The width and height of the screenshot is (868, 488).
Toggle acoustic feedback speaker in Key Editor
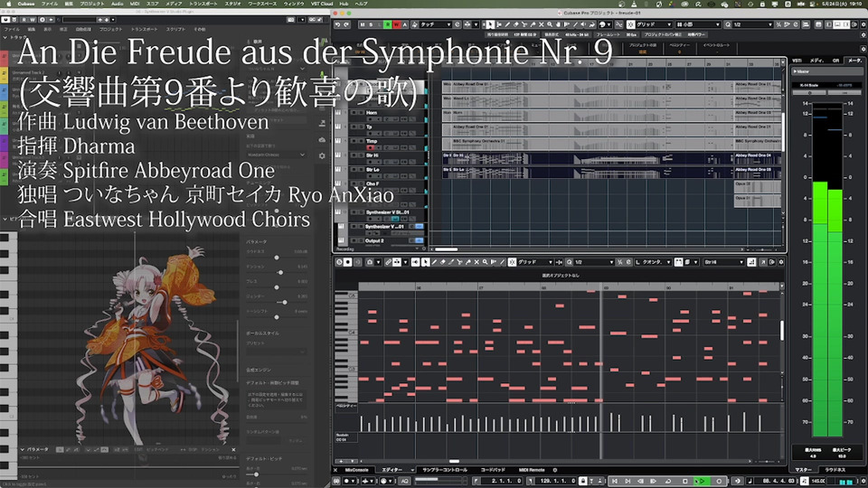coord(416,262)
